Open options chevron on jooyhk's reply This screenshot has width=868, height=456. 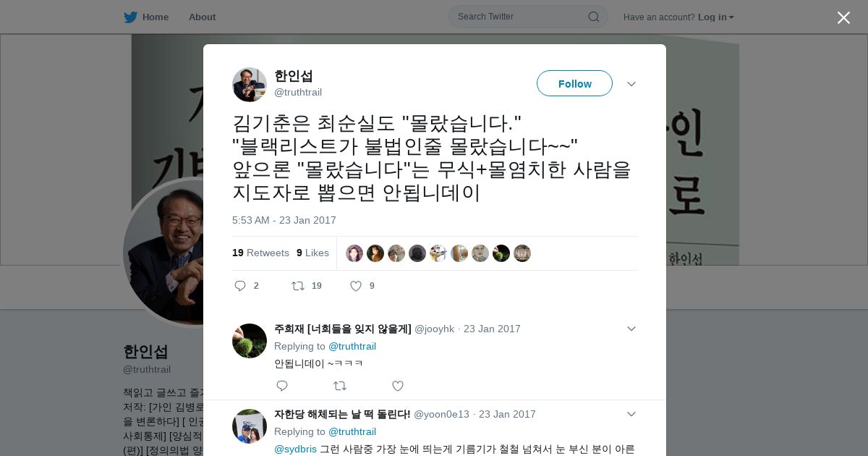point(631,329)
